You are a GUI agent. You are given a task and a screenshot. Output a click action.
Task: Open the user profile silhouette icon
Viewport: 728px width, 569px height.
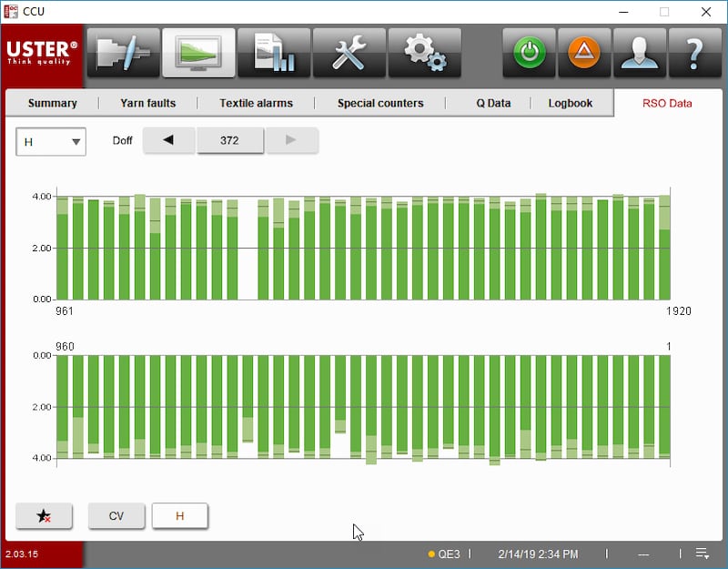(640, 53)
